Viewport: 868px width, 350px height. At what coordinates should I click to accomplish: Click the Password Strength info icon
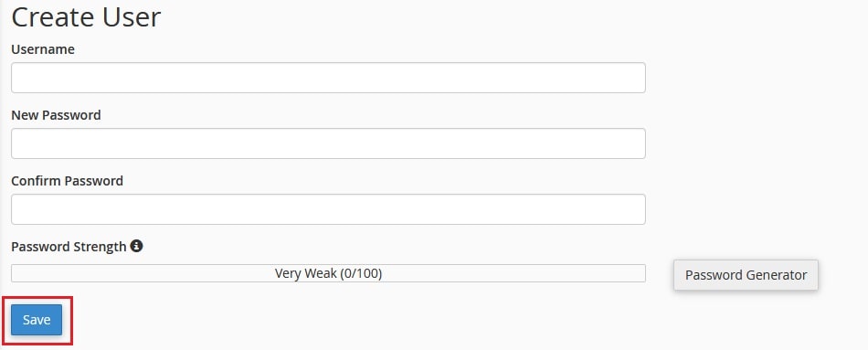click(x=136, y=246)
